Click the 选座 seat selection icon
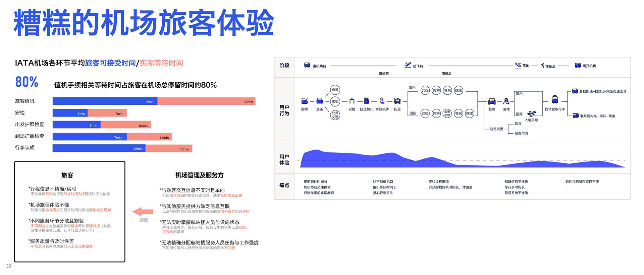Screen dimensions: 644x275 click(319, 101)
